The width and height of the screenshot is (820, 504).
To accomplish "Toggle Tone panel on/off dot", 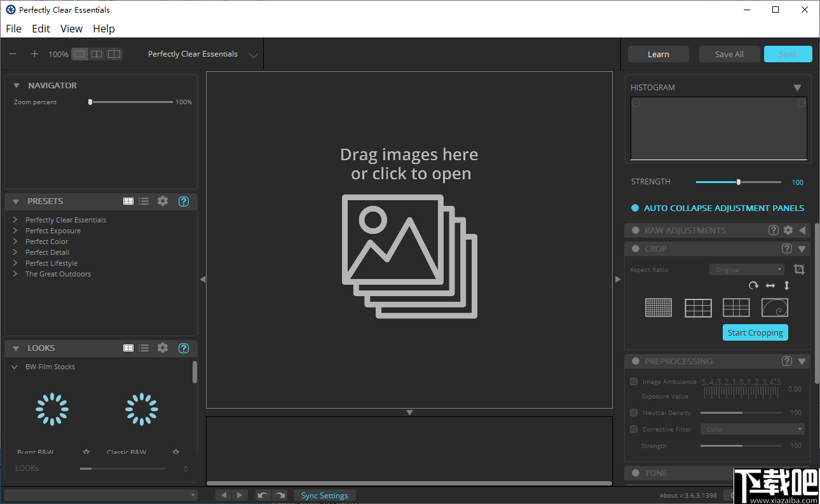I will tap(636, 473).
